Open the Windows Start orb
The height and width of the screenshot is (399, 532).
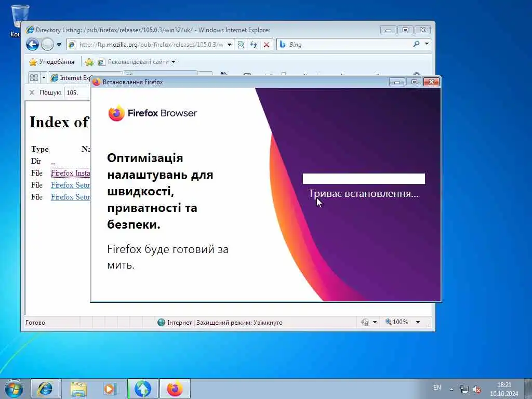(x=14, y=389)
